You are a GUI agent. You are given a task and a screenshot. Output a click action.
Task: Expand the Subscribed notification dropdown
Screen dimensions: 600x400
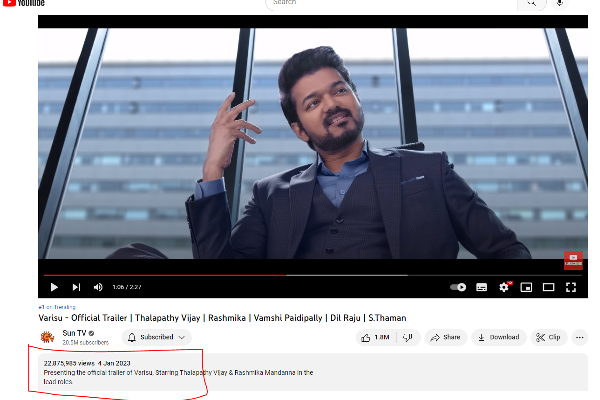point(157,337)
